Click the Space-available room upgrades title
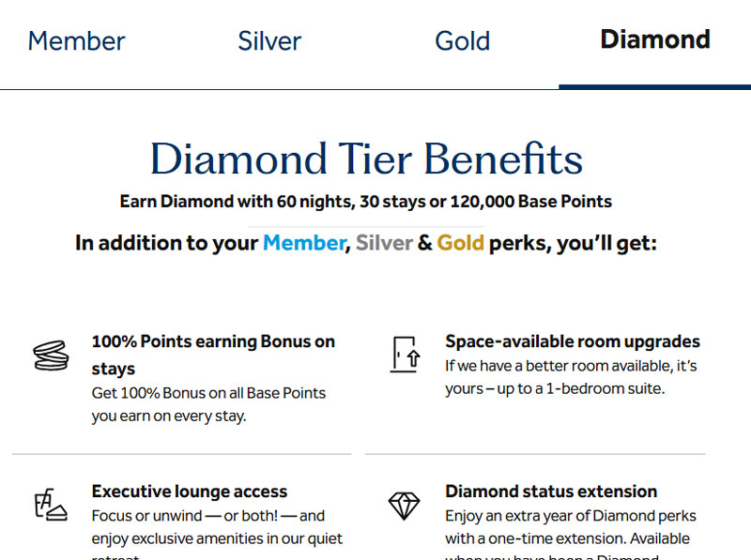Viewport: 751px width, 560px height. (x=573, y=341)
